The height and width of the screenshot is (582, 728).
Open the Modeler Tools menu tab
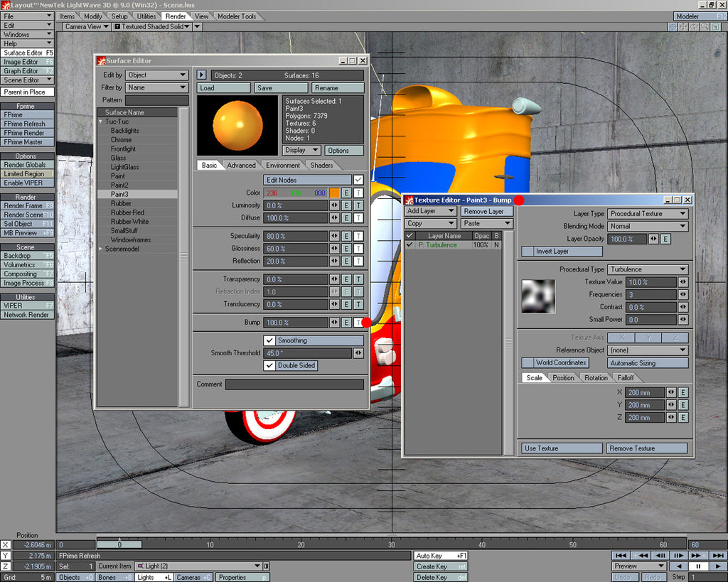pyautogui.click(x=237, y=16)
